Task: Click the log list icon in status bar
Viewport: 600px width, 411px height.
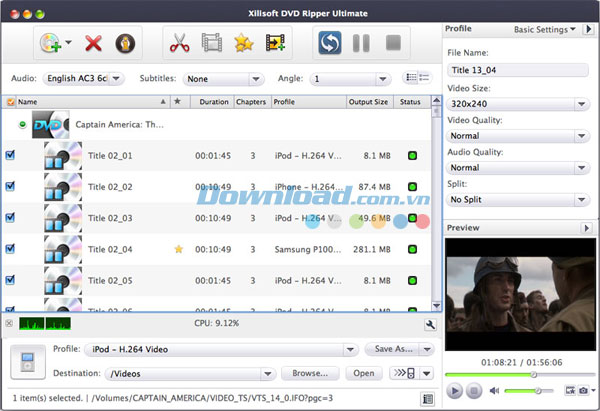Action: (427, 399)
